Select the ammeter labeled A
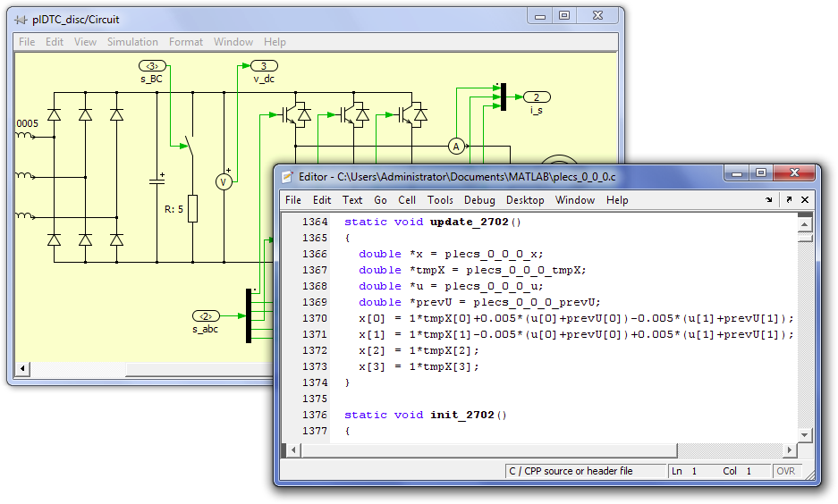This screenshot has width=838, height=504. pos(455,146)
